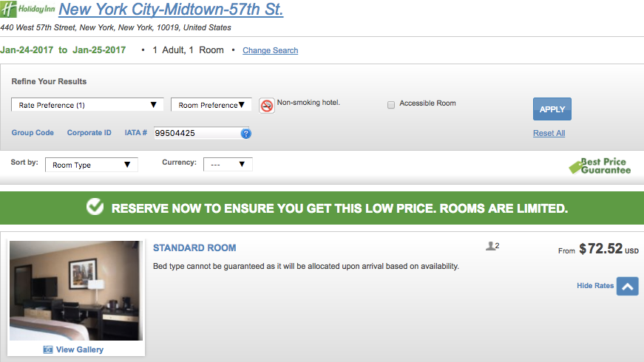
Task: Click the View Gallery link
Action: [80, 349]
